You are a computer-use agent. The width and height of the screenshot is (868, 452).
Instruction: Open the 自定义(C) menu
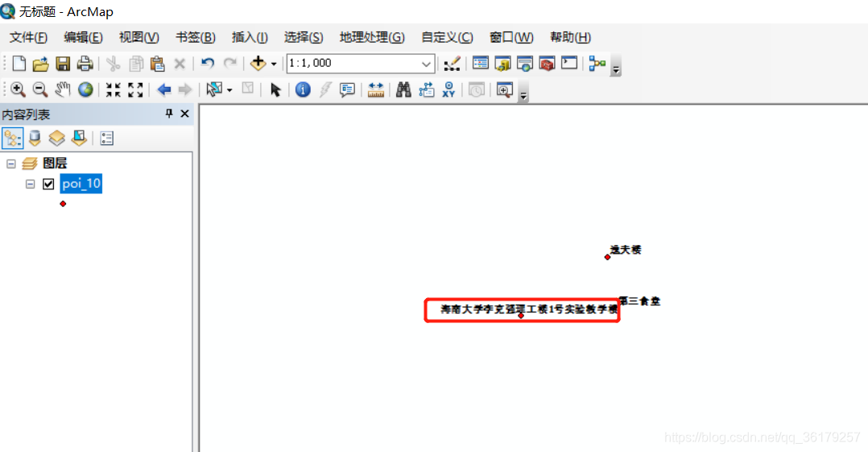448,37
